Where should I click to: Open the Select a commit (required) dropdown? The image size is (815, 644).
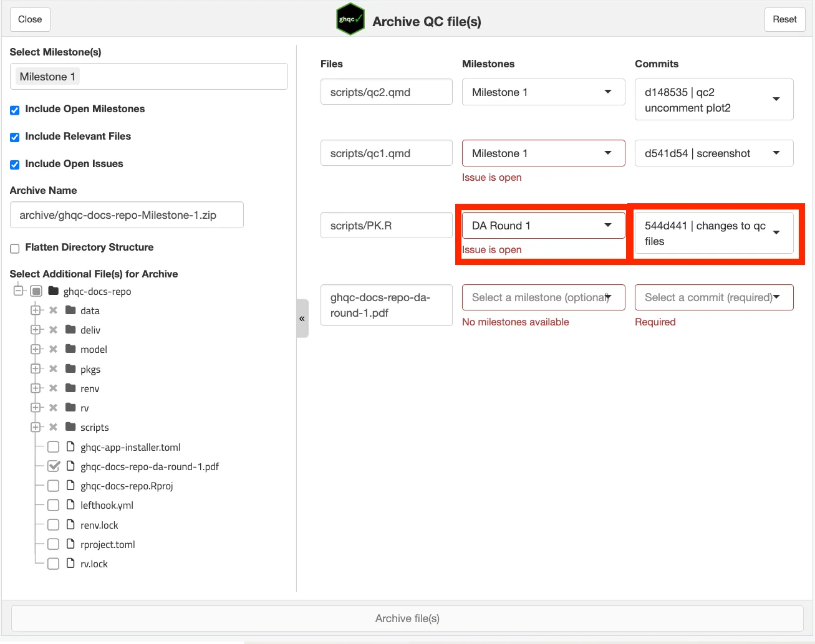coord(713,297)
